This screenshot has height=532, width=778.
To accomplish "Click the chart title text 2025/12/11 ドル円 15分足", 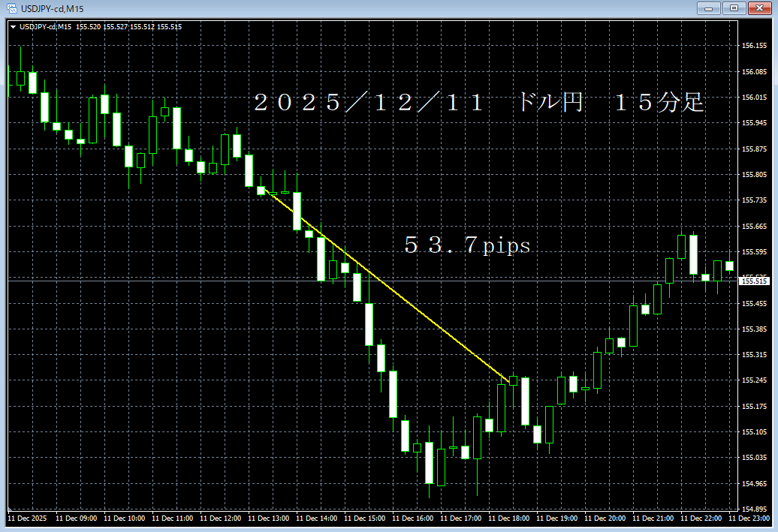I will click(x=479, y=104).
